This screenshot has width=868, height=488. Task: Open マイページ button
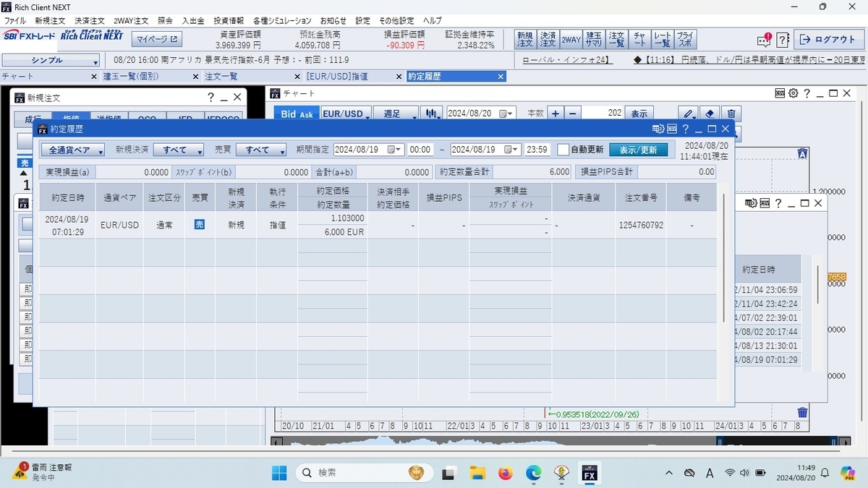[x=156, y=39]
